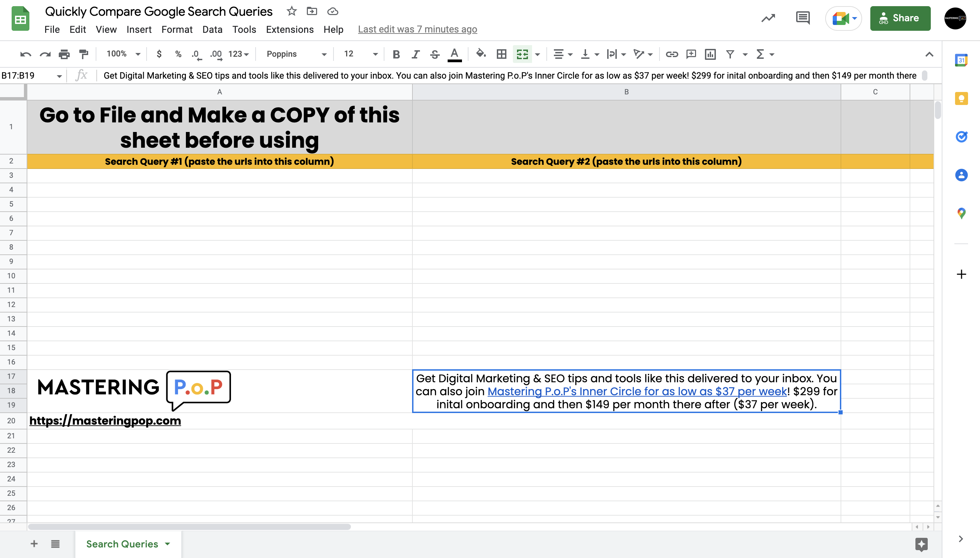Viewport: 980px width, 558px height.
Task: Click the green Share button
Action: [900, 18]
